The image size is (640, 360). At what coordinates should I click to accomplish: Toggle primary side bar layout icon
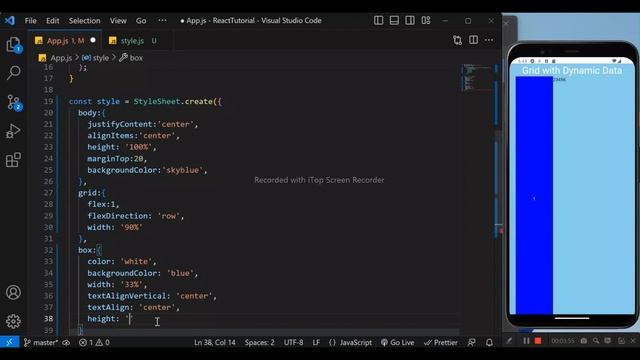point(378,20)
